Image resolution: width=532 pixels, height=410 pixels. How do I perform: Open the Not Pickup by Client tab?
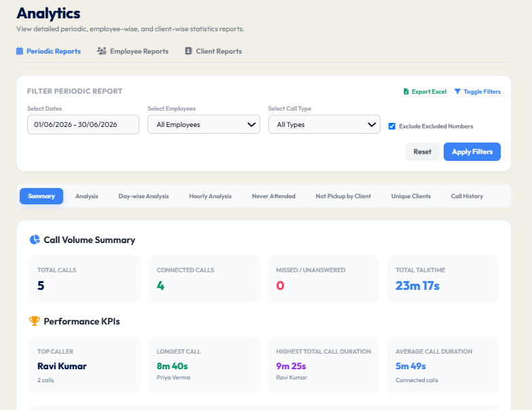[343, 196]
